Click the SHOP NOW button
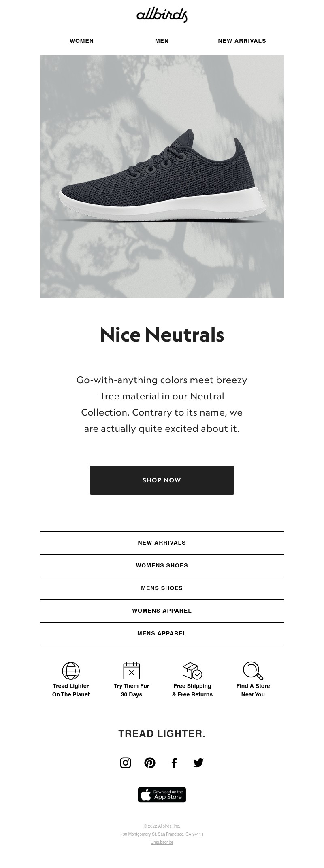324x868 pixels. 162,480
